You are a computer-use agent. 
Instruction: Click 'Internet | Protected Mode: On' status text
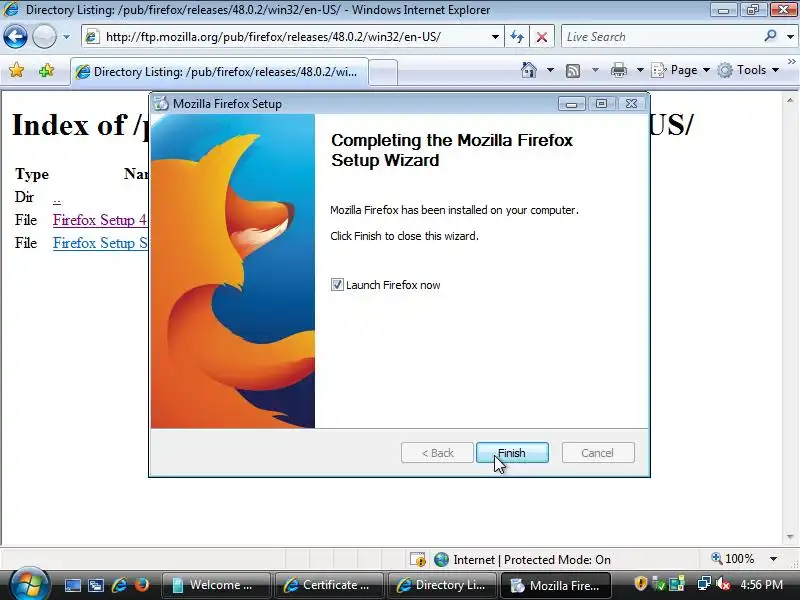(x=532, y=560)
